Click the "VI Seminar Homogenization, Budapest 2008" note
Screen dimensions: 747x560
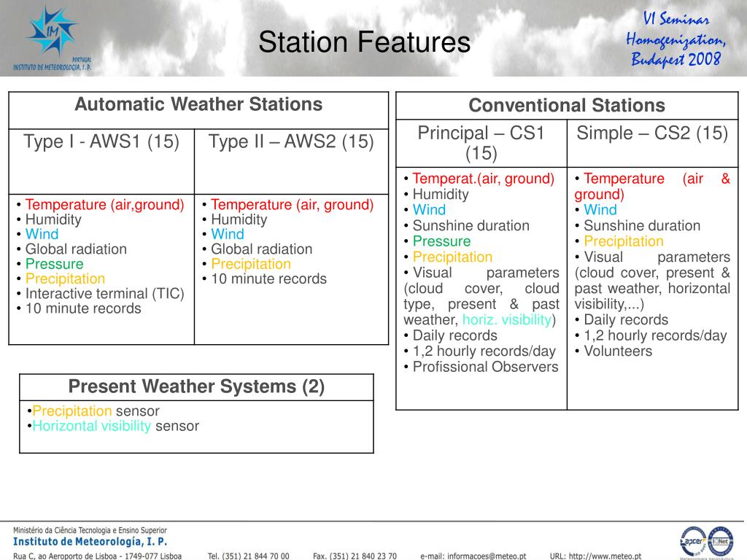(x=676, y=39)
